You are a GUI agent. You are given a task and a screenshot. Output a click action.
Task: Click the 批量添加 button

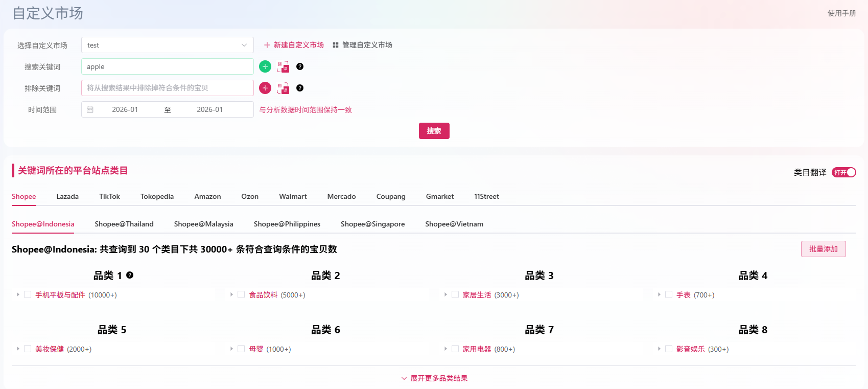[824, 249]
